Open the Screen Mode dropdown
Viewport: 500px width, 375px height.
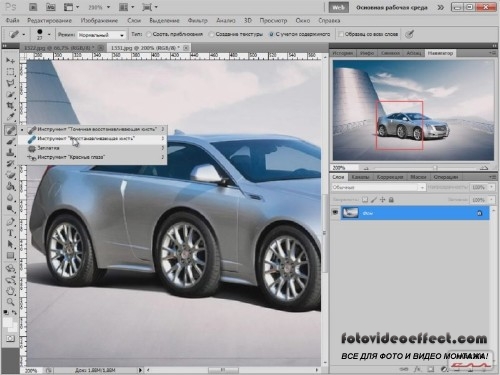pos(150,7)
